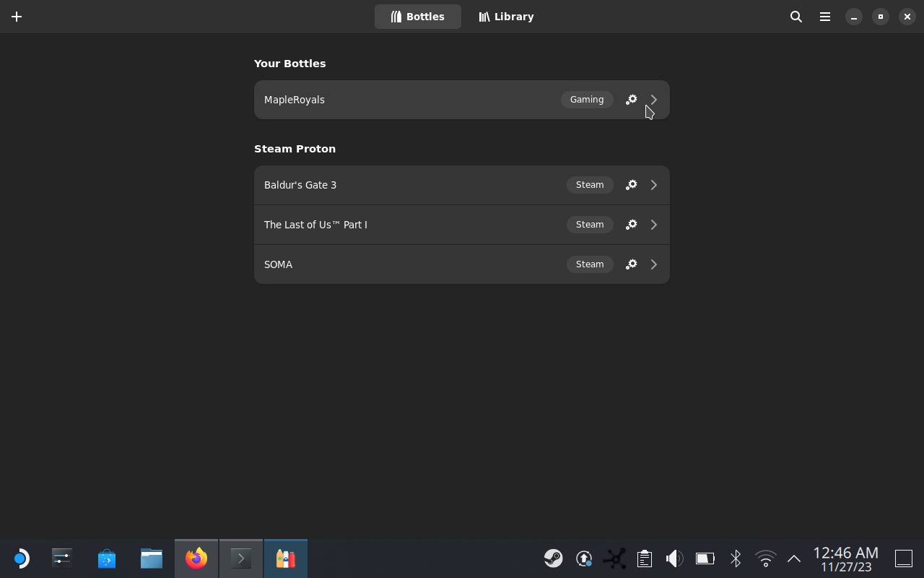The height and width of the screenshot is (578, 924).
Task: Expand MapleRoyals with chevron arrow
Action: pos(654,100)
